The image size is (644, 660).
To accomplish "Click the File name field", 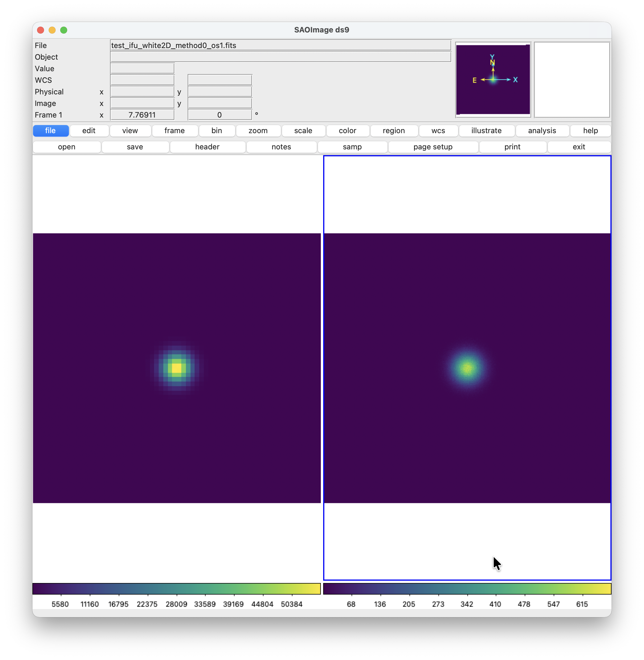I will [x=280, y=45].
